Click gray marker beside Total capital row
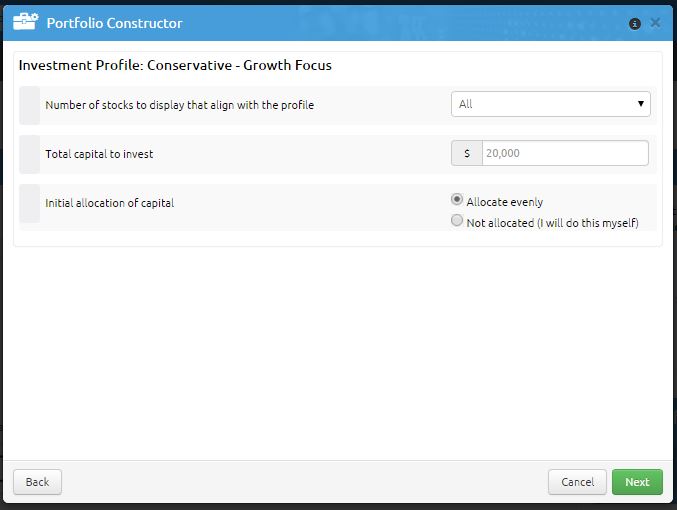Viewport: 677px width, 510px height. pyautogui.click(x=30, y=154)
